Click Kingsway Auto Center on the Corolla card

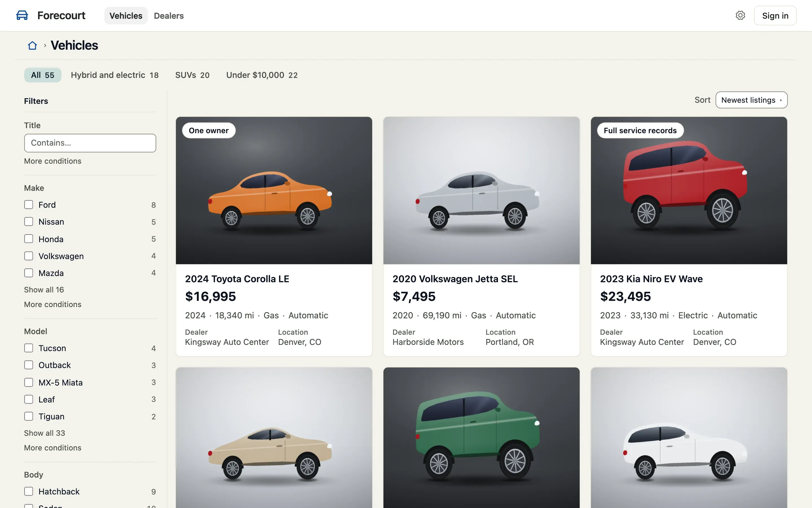[227, 342]
